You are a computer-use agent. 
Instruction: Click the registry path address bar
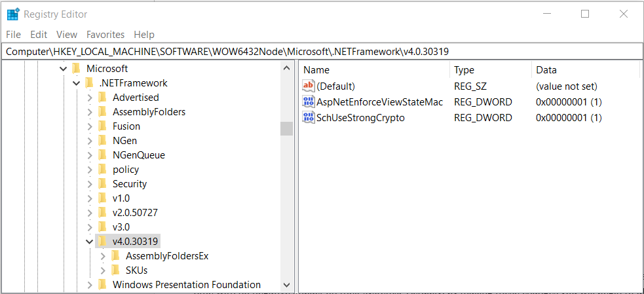(321, 50)
